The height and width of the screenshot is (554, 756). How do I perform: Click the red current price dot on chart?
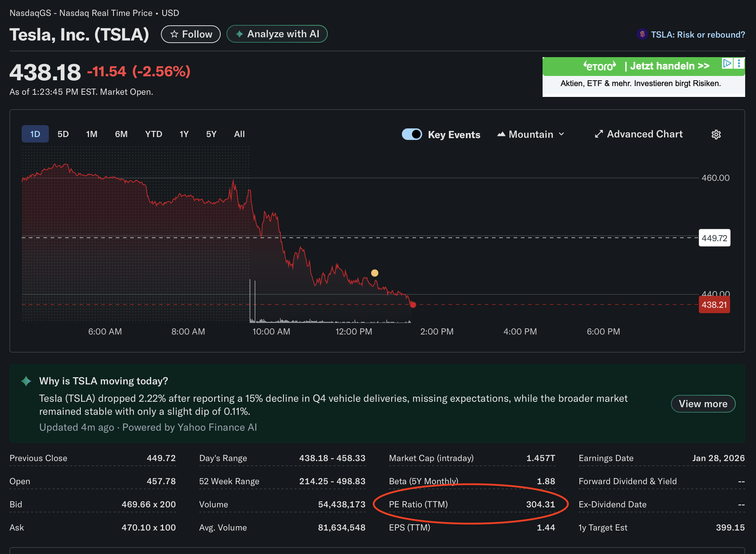tap(413, 305)
